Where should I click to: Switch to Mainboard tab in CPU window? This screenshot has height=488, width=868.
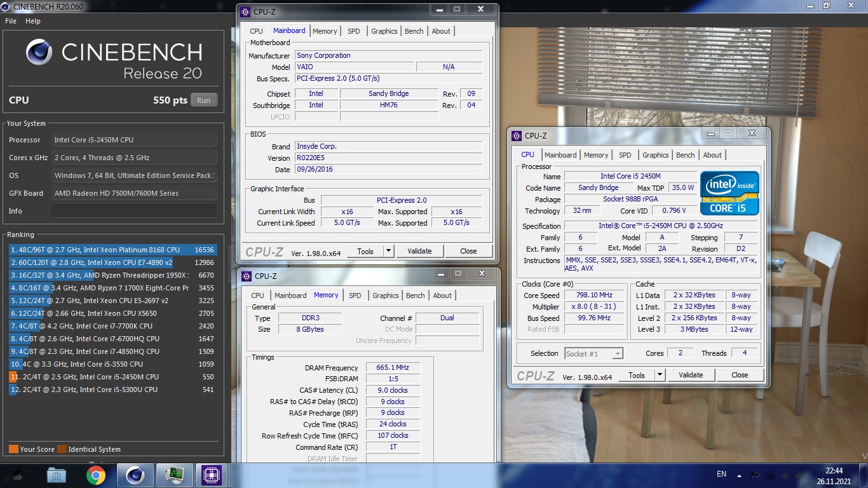(560, 155)
